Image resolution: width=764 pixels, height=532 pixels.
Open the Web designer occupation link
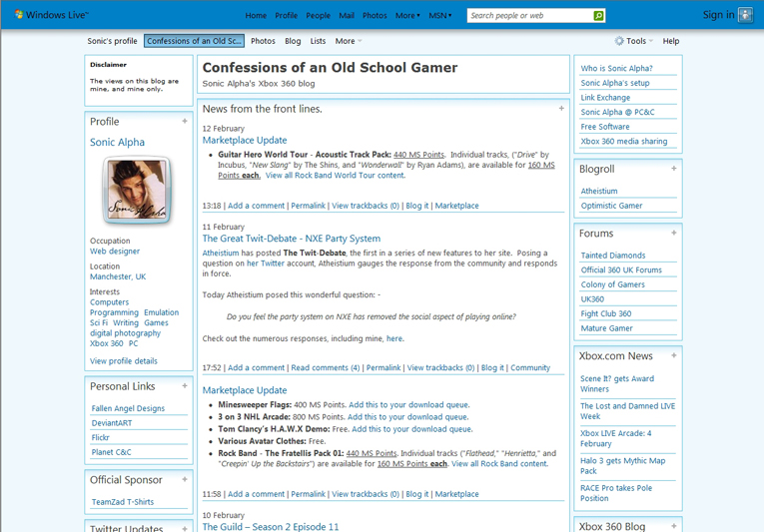coord(115,251)
